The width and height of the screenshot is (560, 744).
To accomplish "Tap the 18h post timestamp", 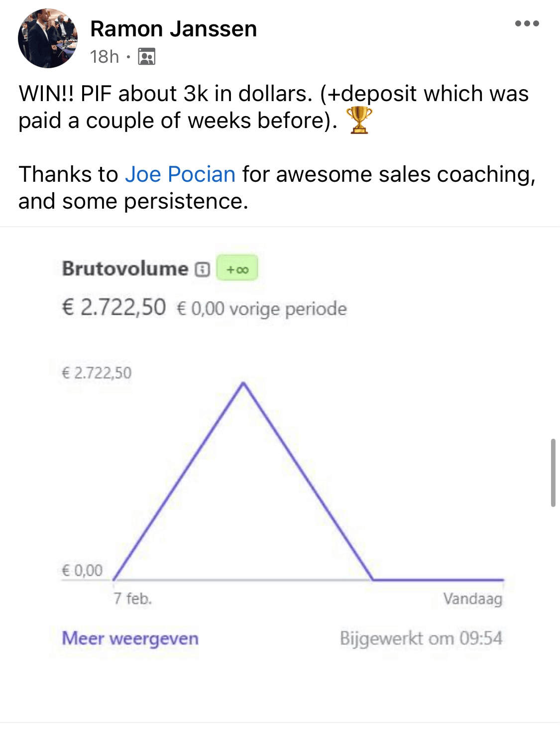I will (105, 57).
